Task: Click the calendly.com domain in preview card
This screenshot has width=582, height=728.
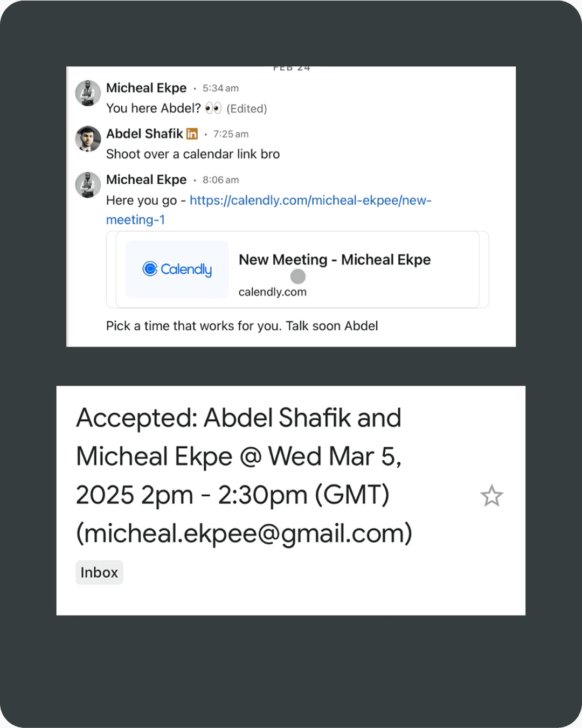Action: (273, 292)
